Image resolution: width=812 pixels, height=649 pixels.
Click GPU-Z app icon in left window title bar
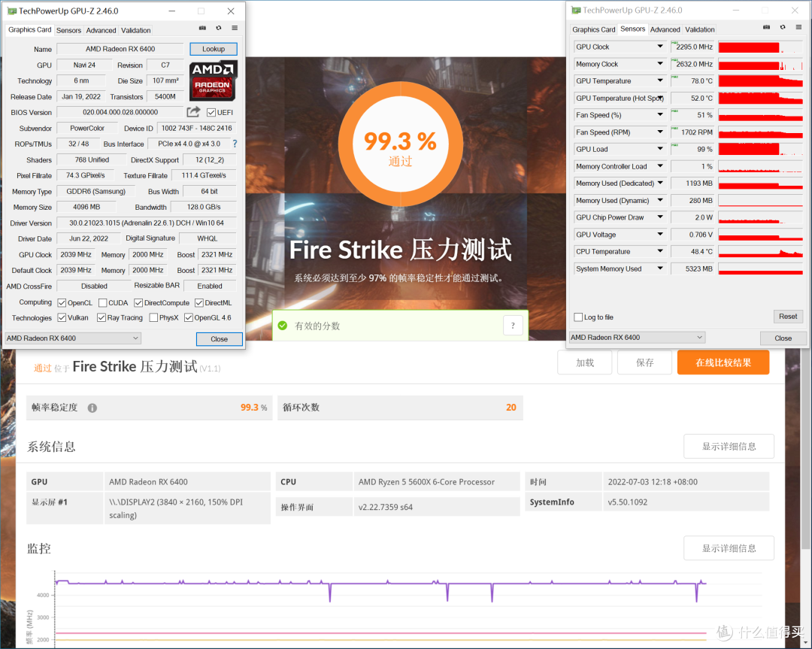pos(12,11)
